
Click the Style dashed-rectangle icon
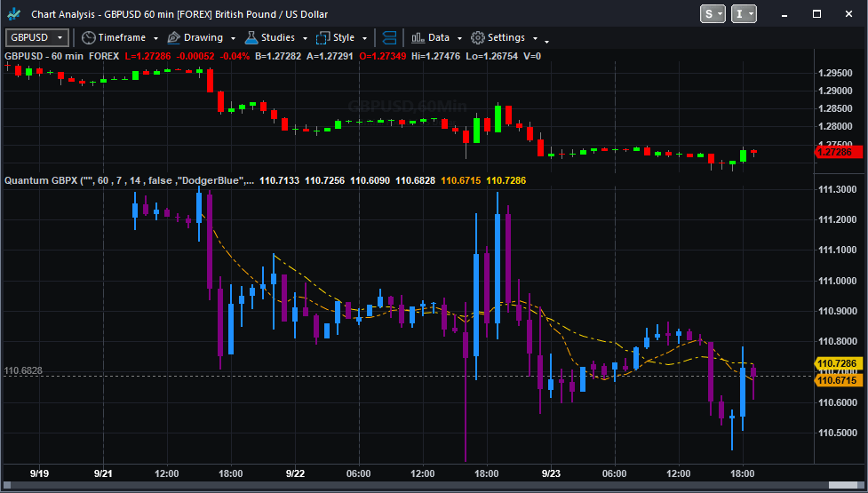pyautogui.click(x=323, y=37)
